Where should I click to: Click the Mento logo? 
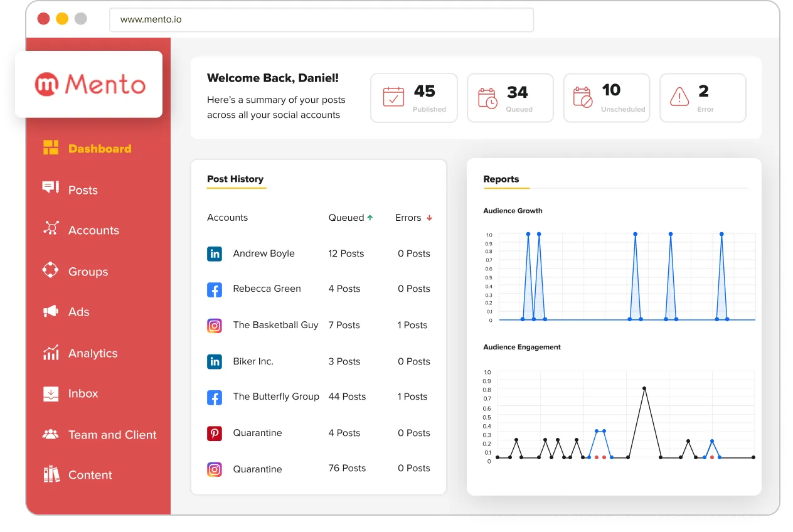click(x=88, y=83)
